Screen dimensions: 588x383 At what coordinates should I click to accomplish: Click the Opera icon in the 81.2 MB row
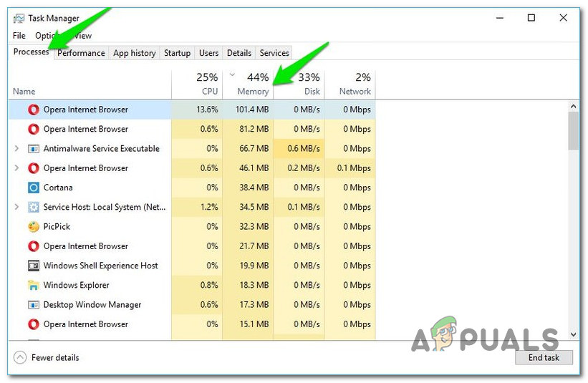34,129
